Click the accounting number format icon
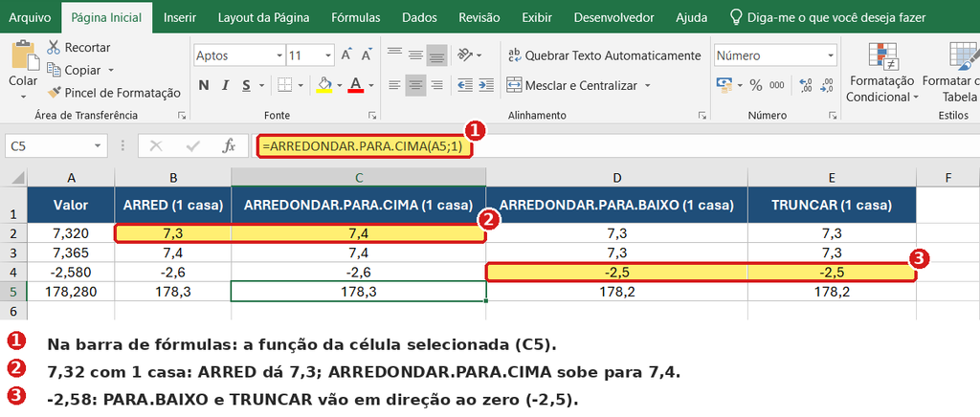This screenshot has height=417, width=980. pyautogui.click(x=724, y=84)
